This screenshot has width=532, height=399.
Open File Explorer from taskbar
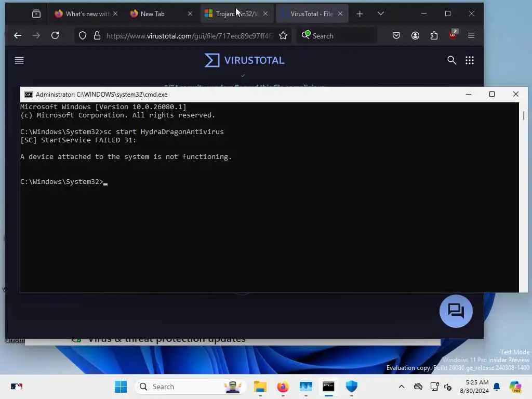tap(260, 387)
